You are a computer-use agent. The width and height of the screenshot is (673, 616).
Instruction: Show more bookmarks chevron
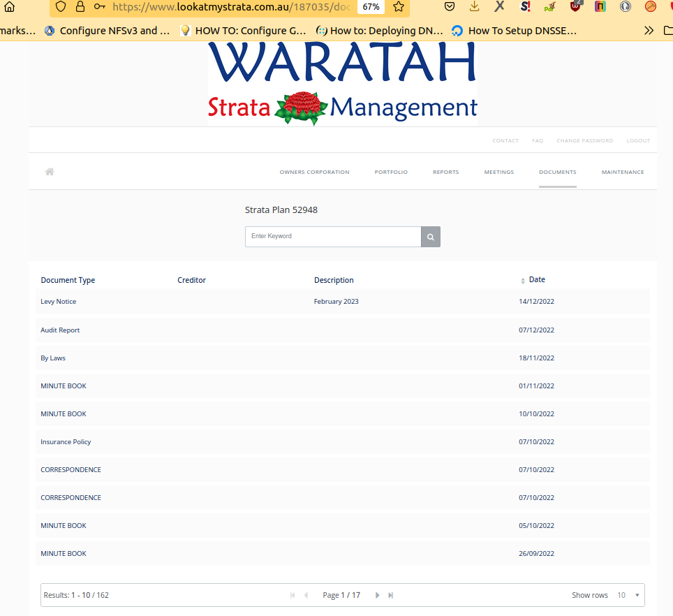649,30
